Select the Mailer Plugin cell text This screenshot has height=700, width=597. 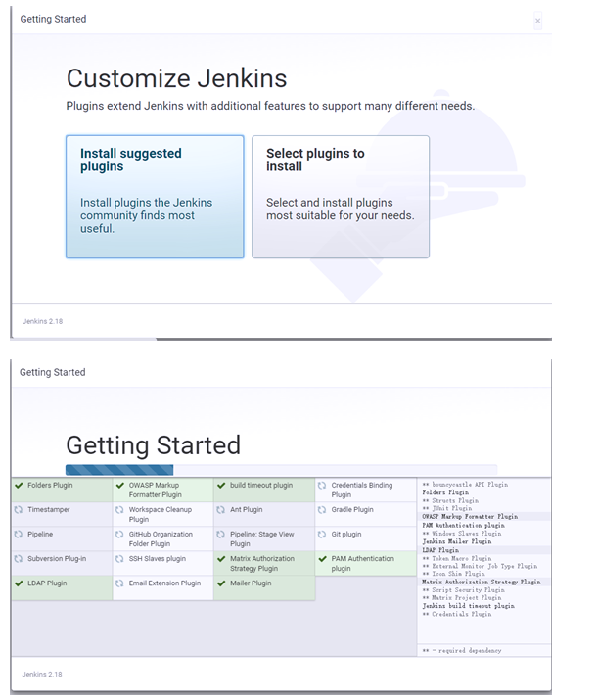pyautogui.click(x=251, y=583)
